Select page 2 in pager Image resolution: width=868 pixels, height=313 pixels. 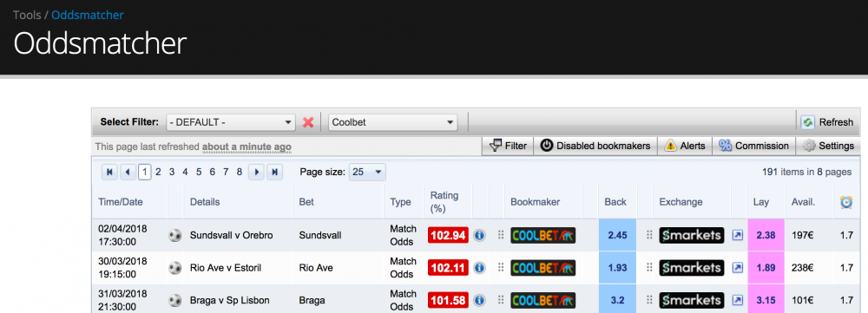click(158, 172)
